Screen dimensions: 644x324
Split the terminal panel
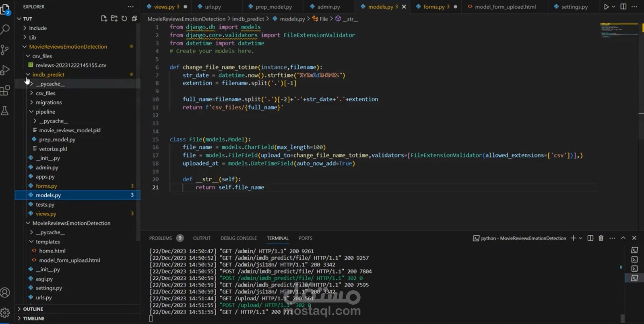tap(590, 238)
